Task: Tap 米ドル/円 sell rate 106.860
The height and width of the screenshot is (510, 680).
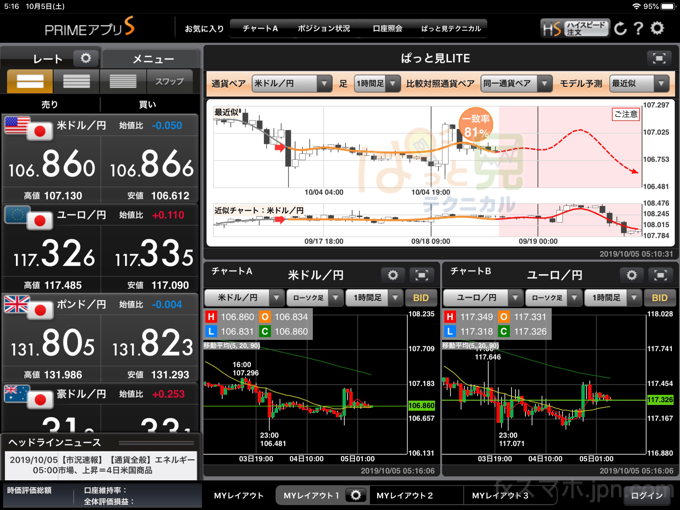Action: pyautogui.click(x=52, y=164)
